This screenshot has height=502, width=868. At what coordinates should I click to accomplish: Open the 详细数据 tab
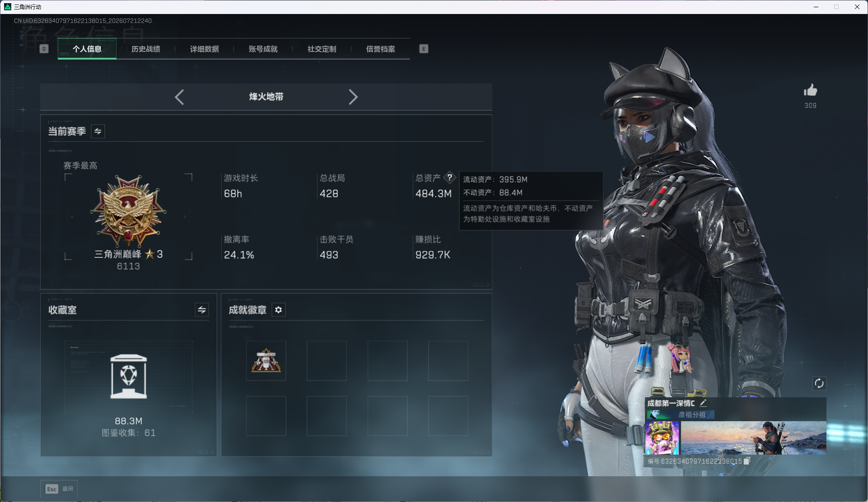(205, 49)
